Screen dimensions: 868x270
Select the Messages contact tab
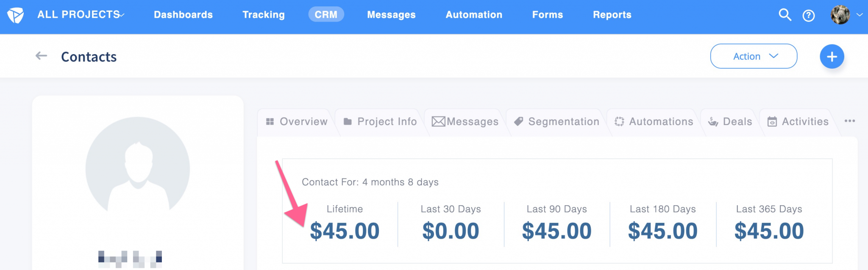(x=465, y=122)
